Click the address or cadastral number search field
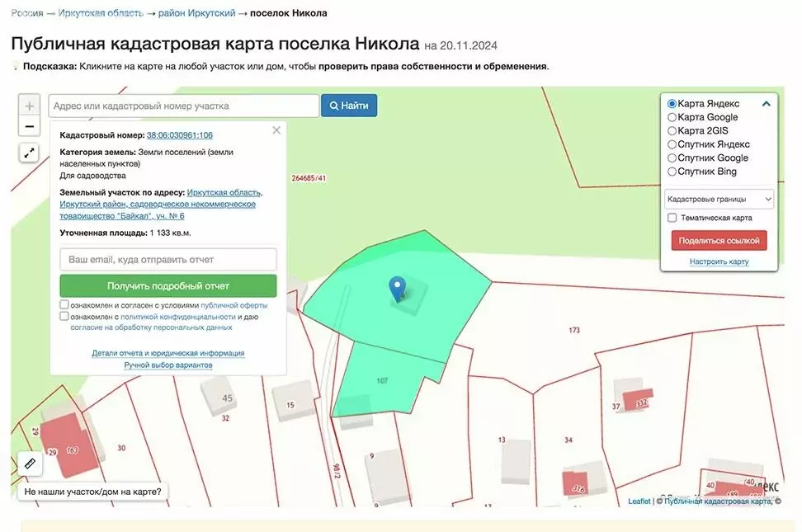Screen dimensions: 802x532 pyautogui.click(x=184, y=106)
